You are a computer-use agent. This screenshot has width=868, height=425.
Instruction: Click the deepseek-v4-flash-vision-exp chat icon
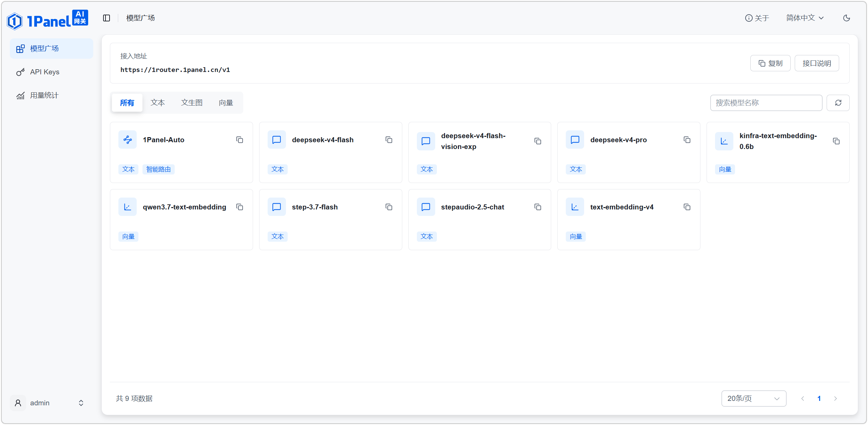click(x=426, y=141)
